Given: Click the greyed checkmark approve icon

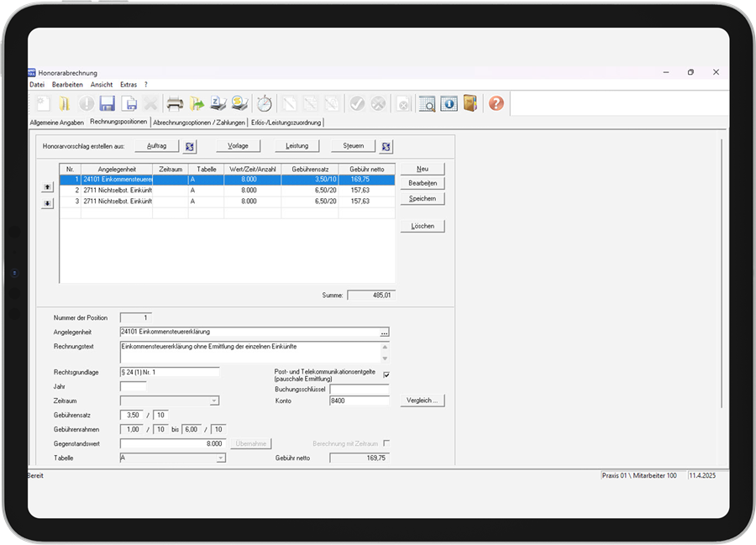Looking at the screenshot, I should pos(357,103).
